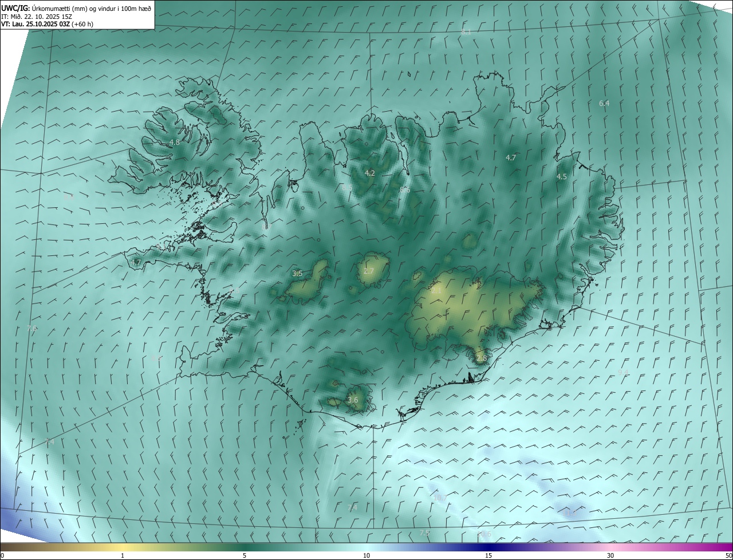Click the 2.1 value label on Vatnajökull glacier

click(x=436, y=291)
